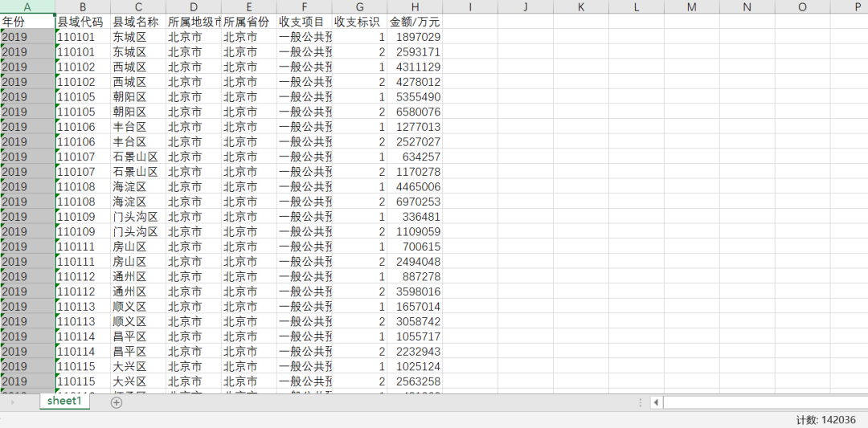
Task: Select column L header
Action: tap(637, 6)
